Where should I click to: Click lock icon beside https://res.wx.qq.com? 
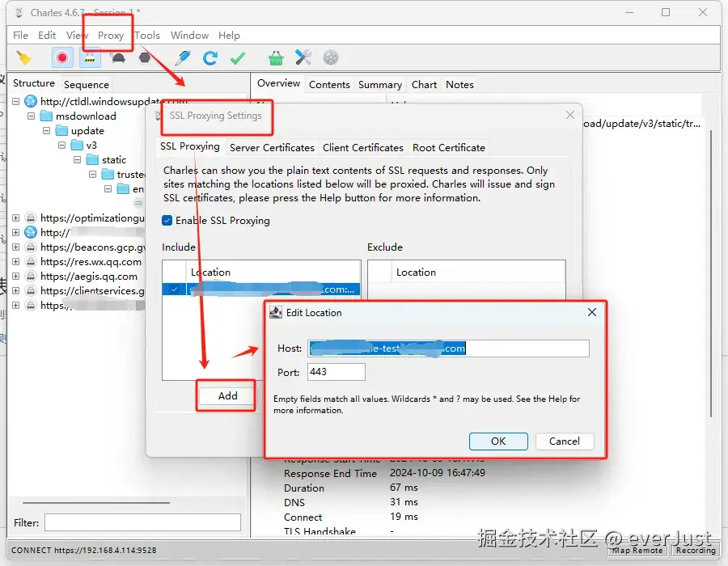click(x=31, y=262)
